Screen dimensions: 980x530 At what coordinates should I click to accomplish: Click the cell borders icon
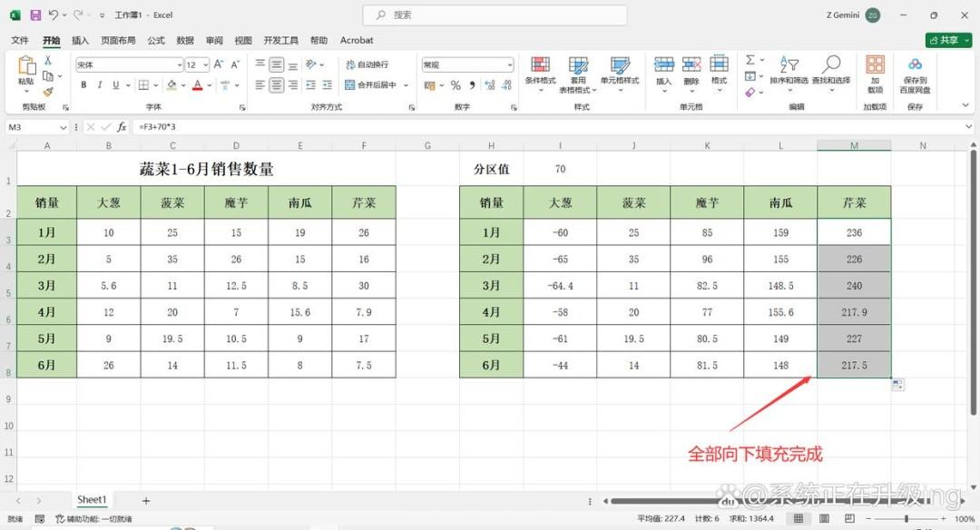click(x=143, y=85)
